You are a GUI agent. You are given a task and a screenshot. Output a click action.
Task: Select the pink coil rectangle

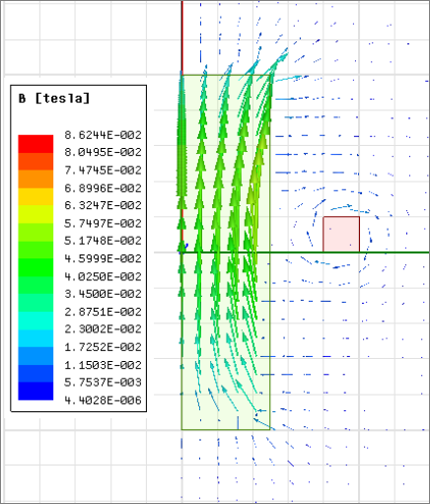pyautogui.click(x=341, y=234)
